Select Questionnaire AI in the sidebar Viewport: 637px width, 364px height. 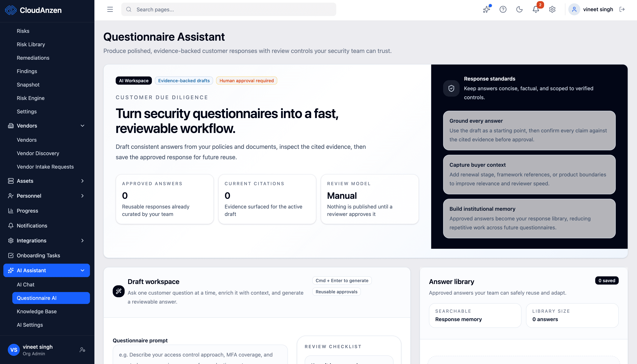pos(51,298)
